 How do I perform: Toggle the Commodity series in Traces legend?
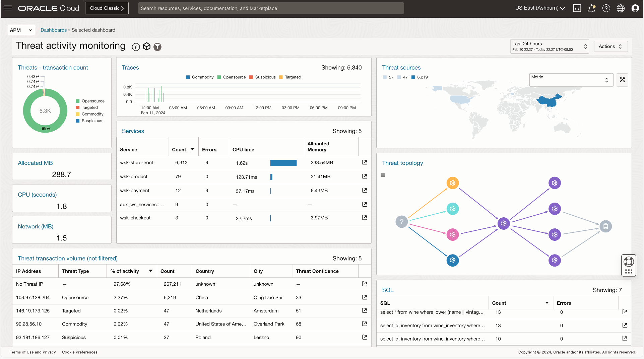pyautogui.click(x=200, y=77)
